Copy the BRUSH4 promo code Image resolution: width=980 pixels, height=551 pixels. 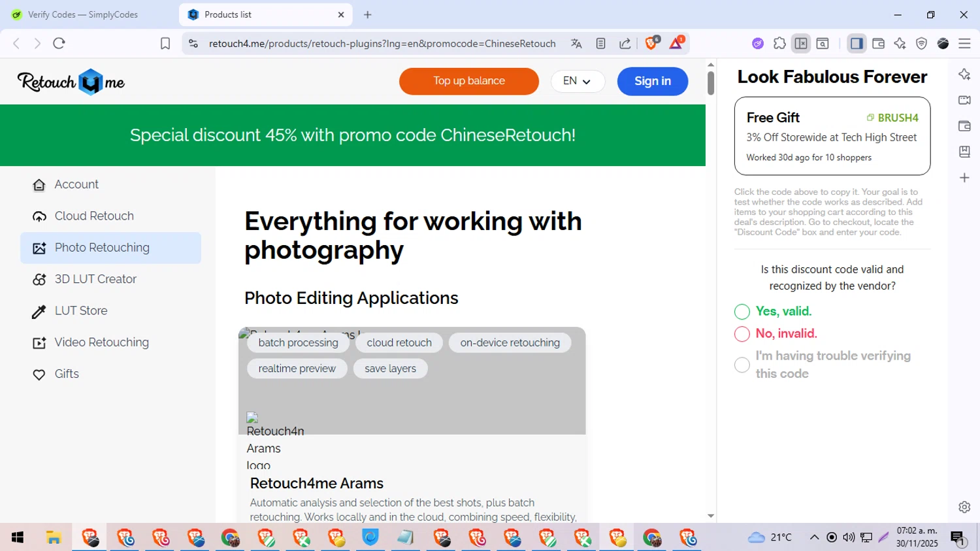[x=892, y=118]
